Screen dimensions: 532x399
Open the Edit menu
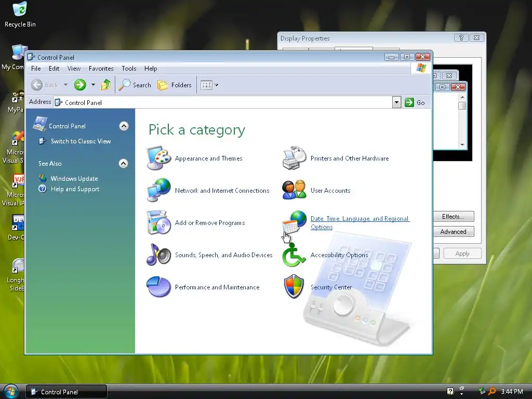(54, 69)
